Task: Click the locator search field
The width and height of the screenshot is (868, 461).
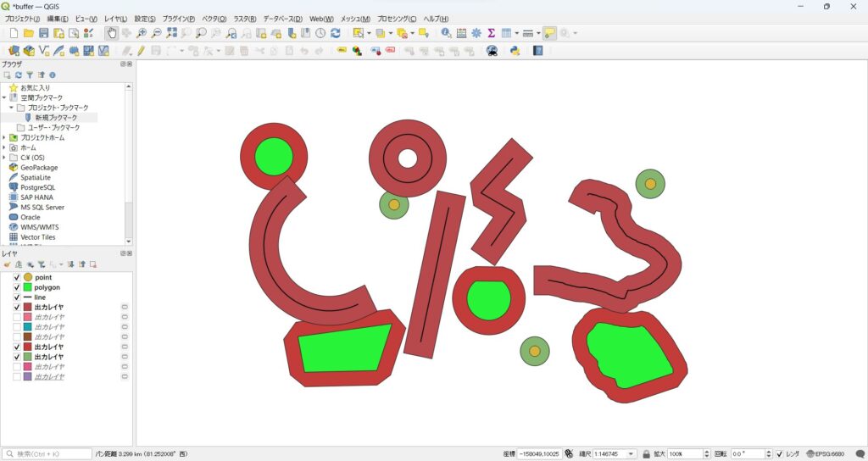Action: (x=48, y=454)
